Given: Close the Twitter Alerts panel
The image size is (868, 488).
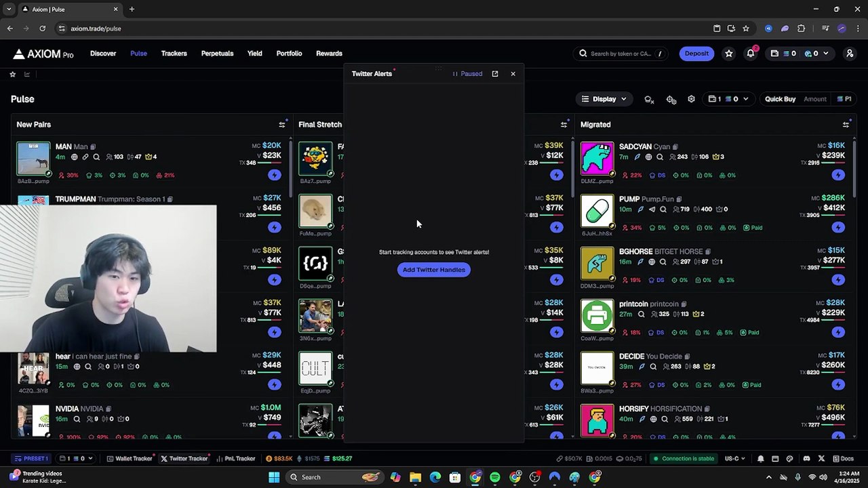Looking at the screenshot, I should pyautogui.click(x=513, y=74).
